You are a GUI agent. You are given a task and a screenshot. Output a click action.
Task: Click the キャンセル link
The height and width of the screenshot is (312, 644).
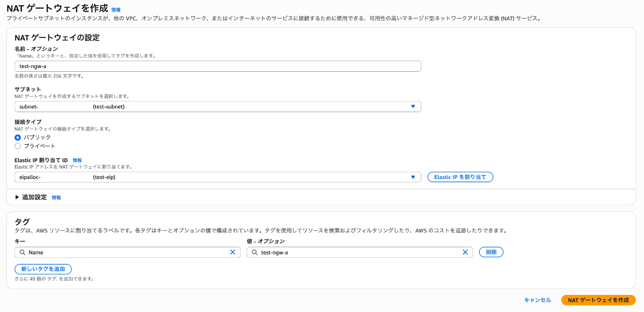coord(537,300)
